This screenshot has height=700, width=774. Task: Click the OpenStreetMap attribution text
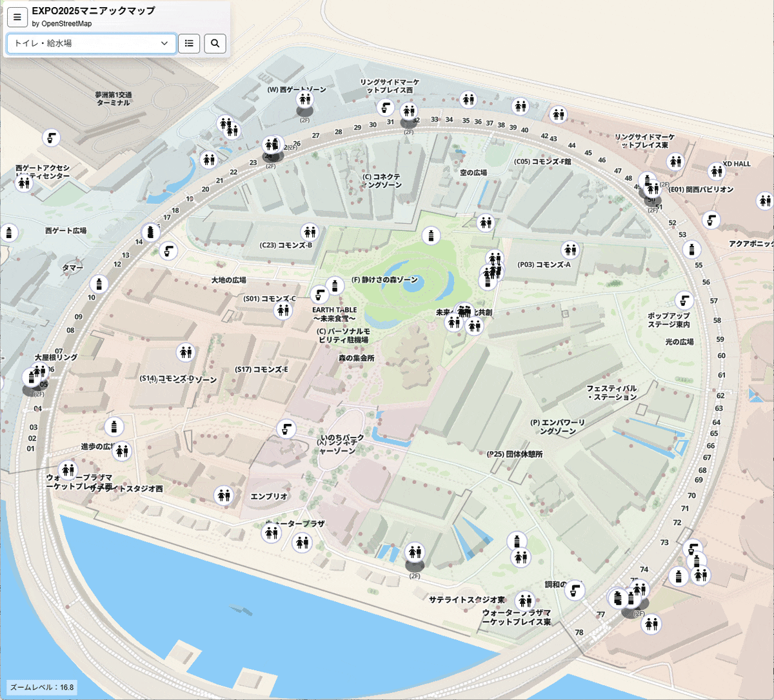click(62, 24)
